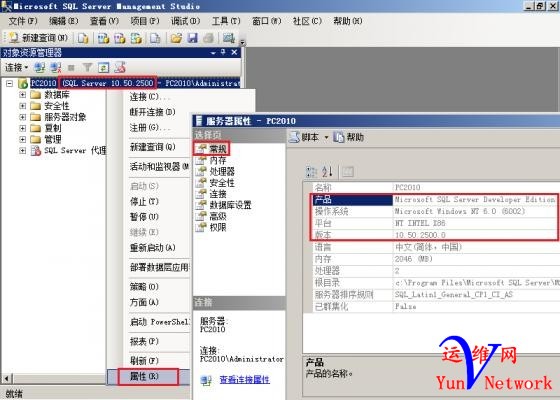The width and height of the screenshot is (560, 400).
Task: Click the Help (帮助) icon in server properties
Action: [x=338, y=137]
